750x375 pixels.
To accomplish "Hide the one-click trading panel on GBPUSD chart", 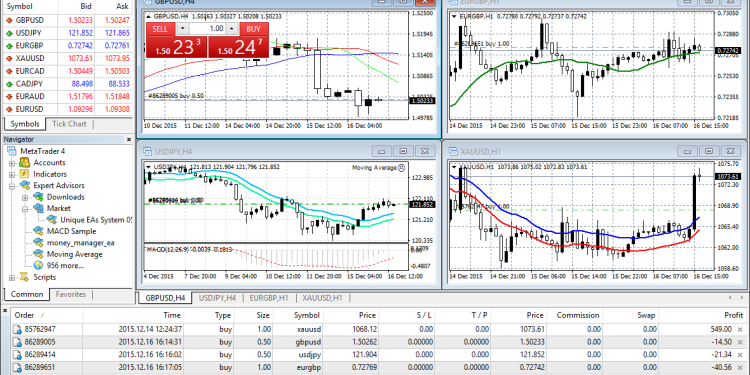I will [148, 16].
